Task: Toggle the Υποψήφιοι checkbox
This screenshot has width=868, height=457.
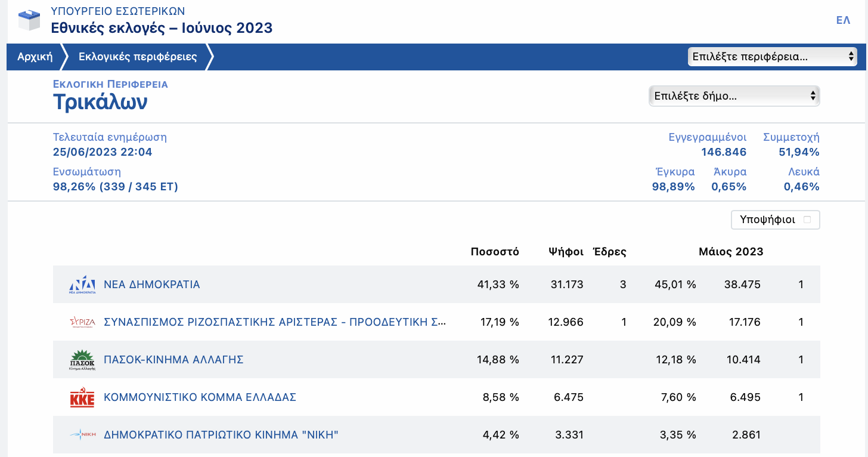Action: [x=807, y=220]
